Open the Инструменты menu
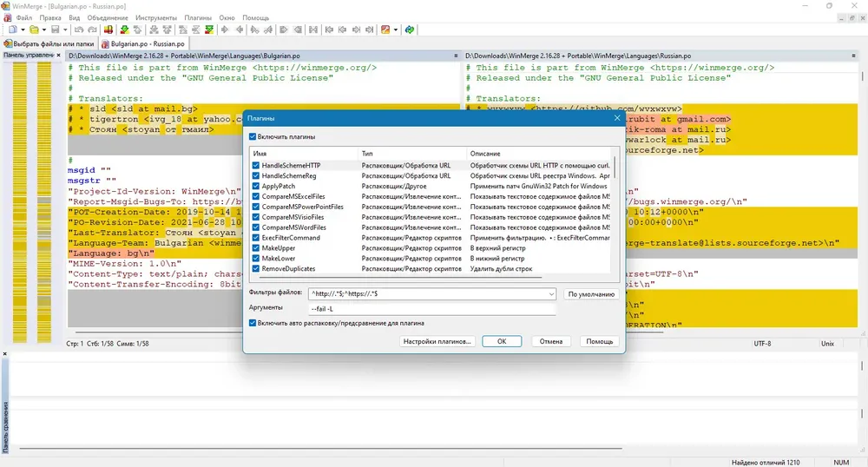 click(156, 17)
